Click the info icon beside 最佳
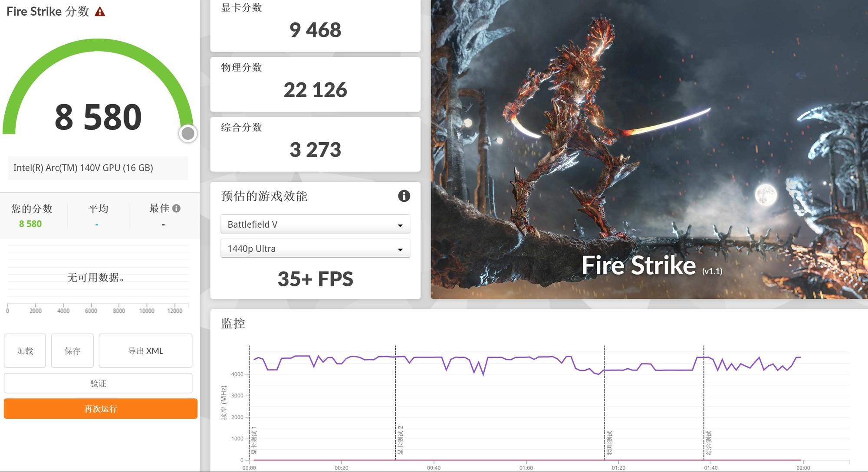This screenshot has height=472, width=868. click(176, 209)
